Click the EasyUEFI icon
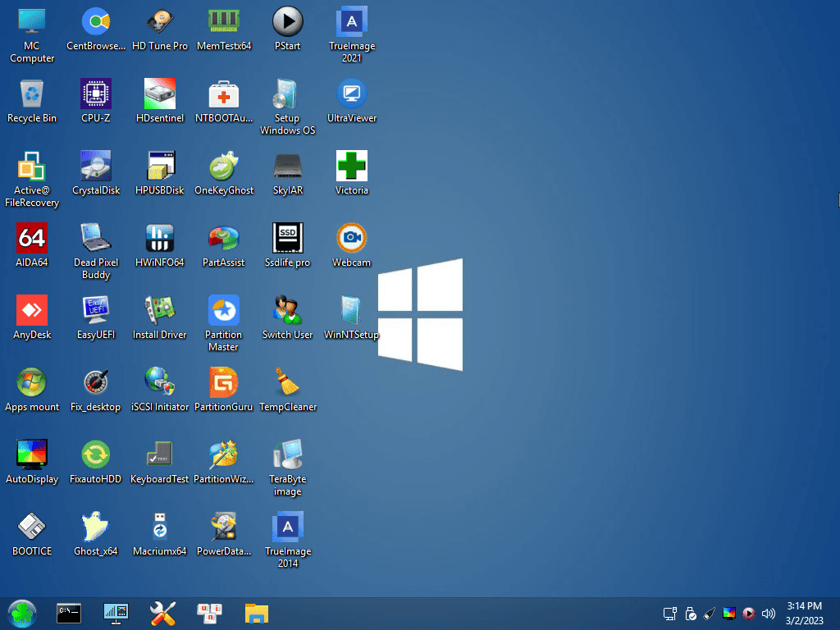 click(x=96, y=310)
